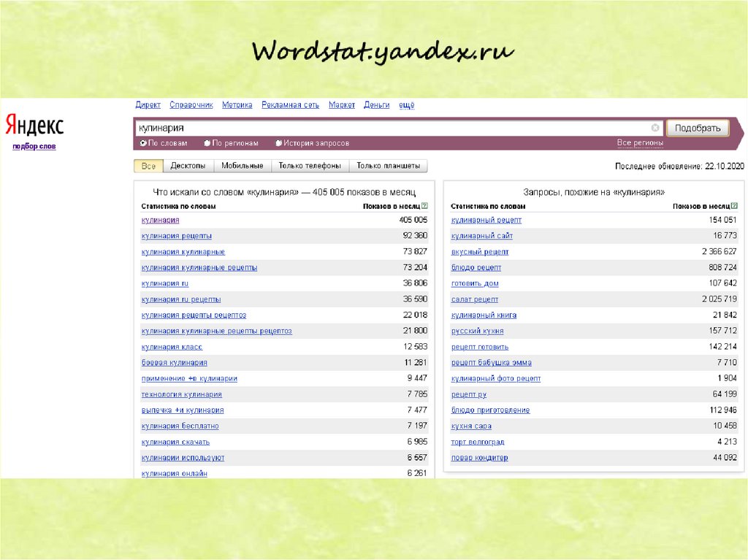Image resolution: width=748 pixels, height=560 pixels.
Task: Select the 'По регионам' radio option
Action: click(207, 144)
